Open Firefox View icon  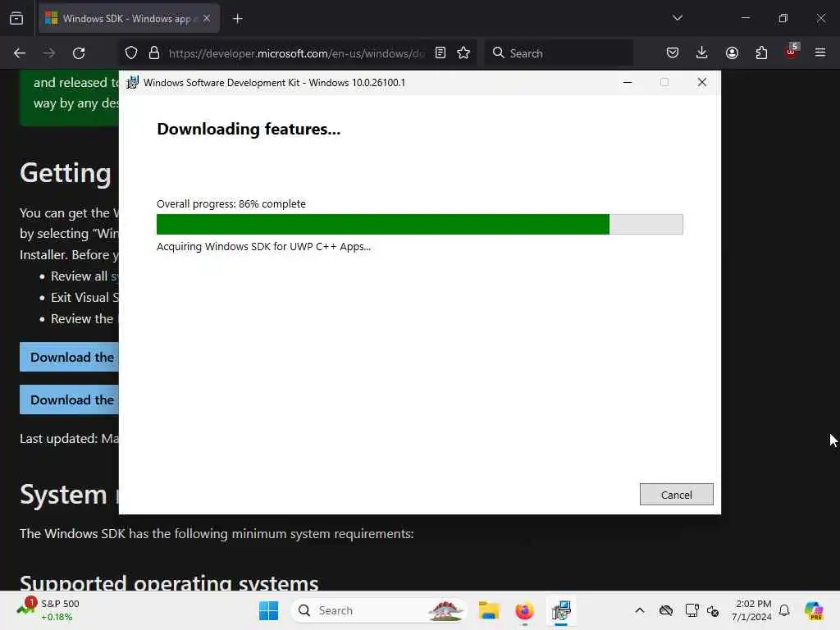(16, 19)
